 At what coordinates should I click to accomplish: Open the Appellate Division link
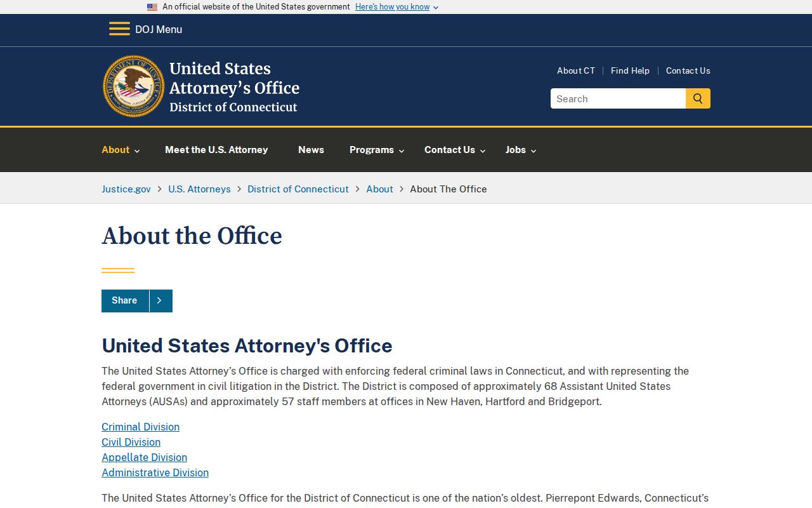click(x=144, y=457)
